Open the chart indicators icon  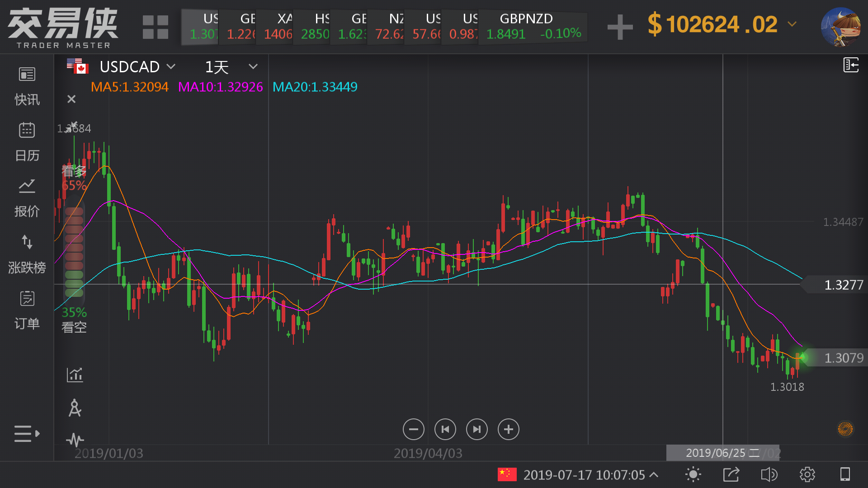[x=75, y=375]
